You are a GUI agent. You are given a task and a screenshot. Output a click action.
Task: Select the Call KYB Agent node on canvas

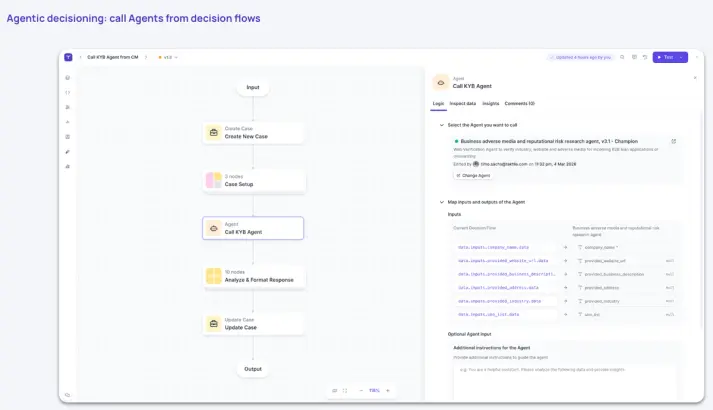(253, 228)
